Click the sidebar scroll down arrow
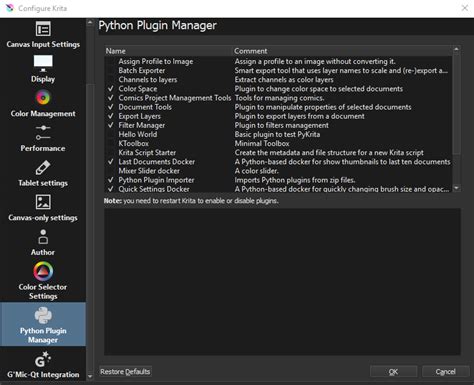This screenshot has height=385, width=474. (x=90, y=377)
